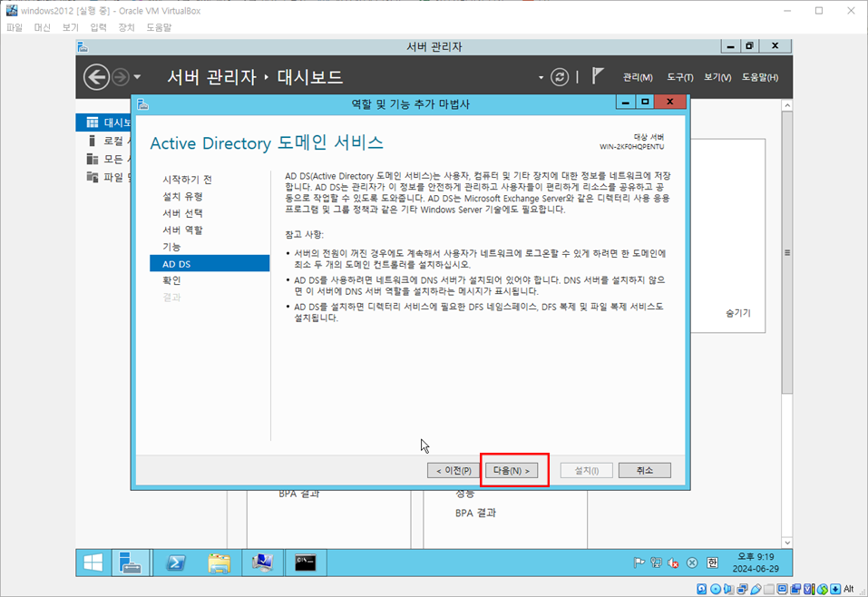The height and width of the screenshot is (597, 868).
Task: Click VirtualBox host key arrow icon
Action: click(835, 589)
